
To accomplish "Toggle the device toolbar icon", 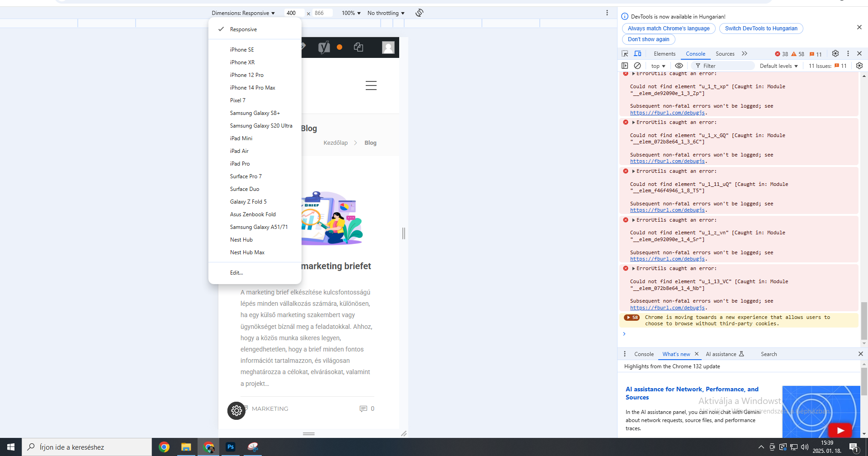I will [637, 53].
